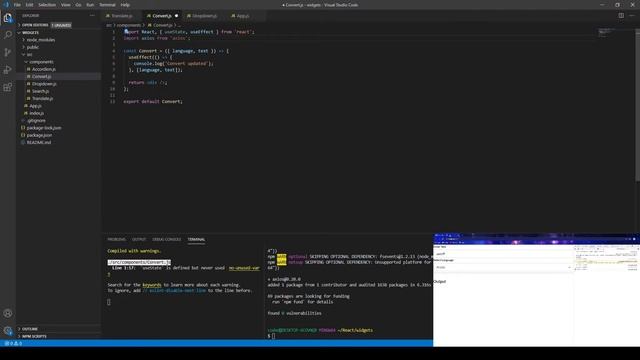
Task: Click the JS icon of index.js
Action: (x=26, y=113)
